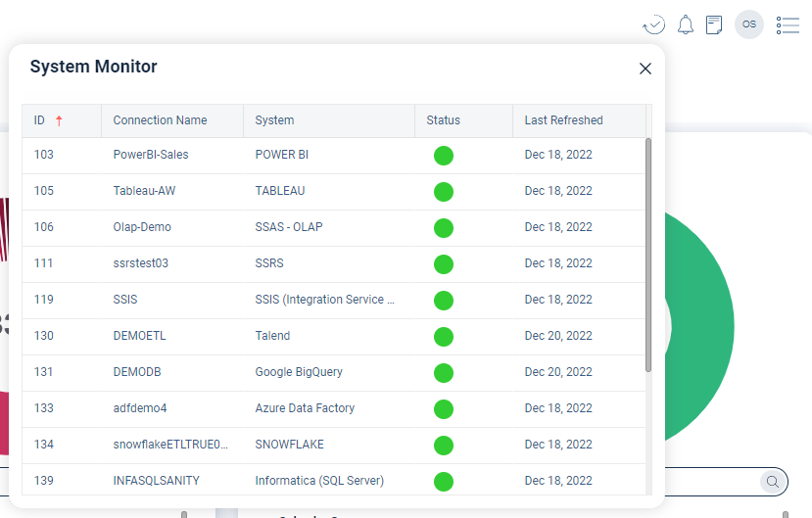Click the green donut chart segment behind dialog
This screenshot has height=518, width=812.
701,326
